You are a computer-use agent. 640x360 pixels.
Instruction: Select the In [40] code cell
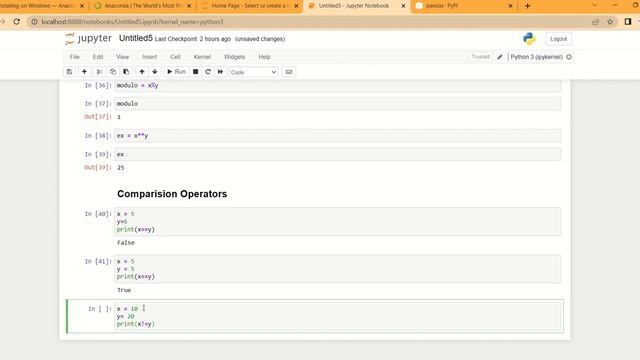point(338,222)
